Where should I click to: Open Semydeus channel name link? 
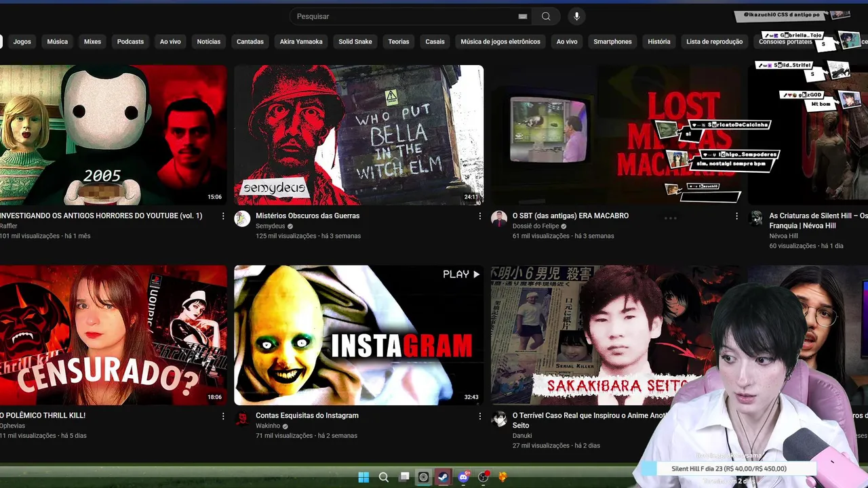pos(271,226)
